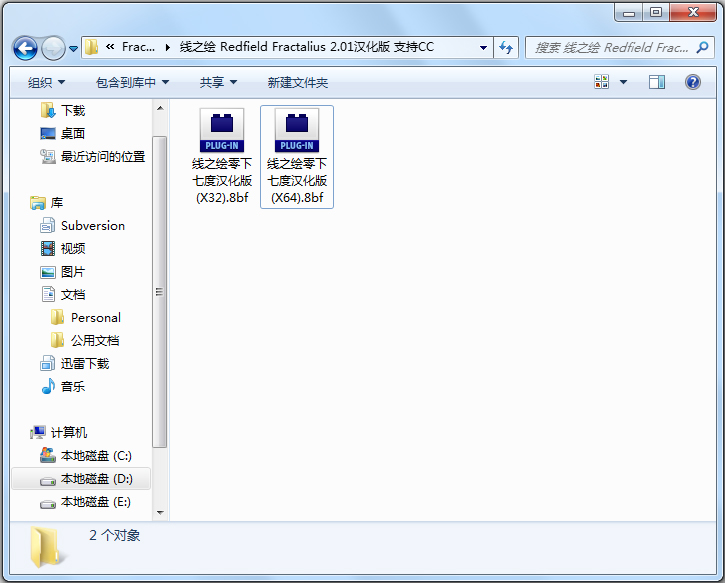Open 桌面 in the navigation pane
The width and height of the screenshot is (725, 583).
(x=73, y=134)
